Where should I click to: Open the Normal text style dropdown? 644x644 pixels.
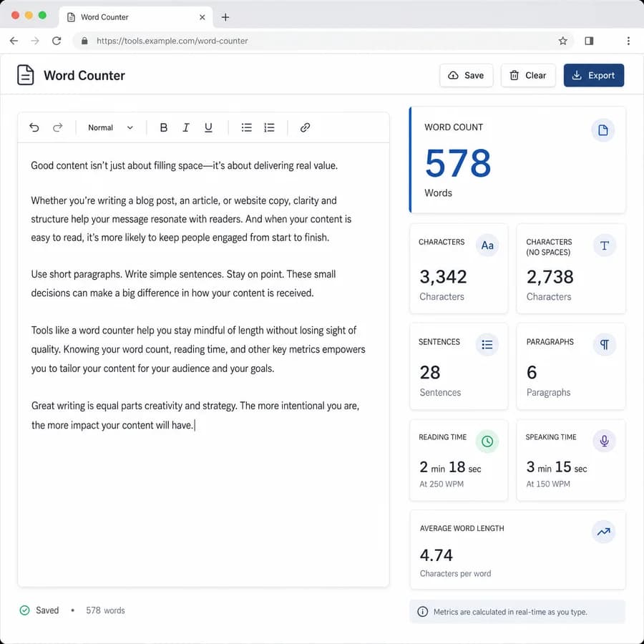click(110, 128)
